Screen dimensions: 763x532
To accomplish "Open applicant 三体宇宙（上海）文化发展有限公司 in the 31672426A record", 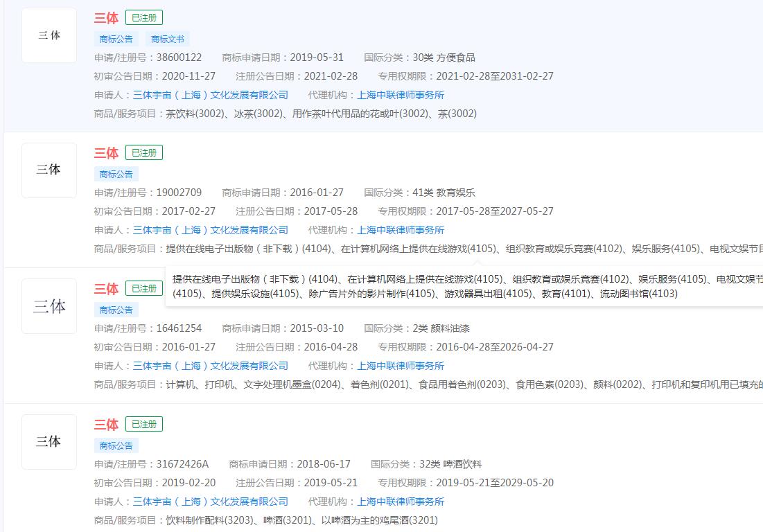I will 210,502.
